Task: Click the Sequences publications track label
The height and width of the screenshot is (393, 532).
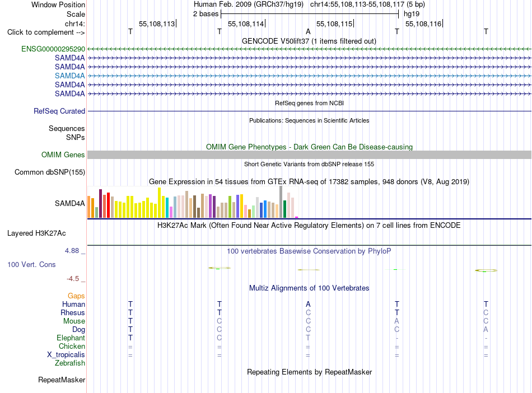Action: [67, 129]
